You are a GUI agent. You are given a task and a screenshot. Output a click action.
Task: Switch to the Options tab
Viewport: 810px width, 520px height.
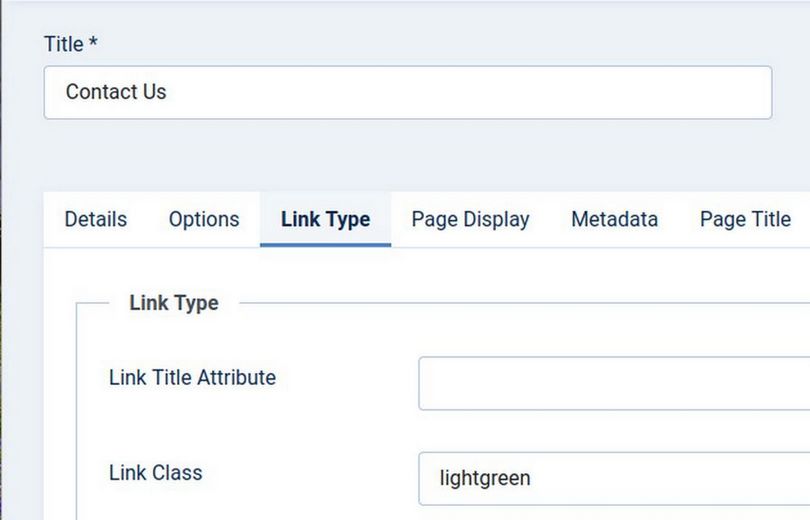click(x=204, y=219)
